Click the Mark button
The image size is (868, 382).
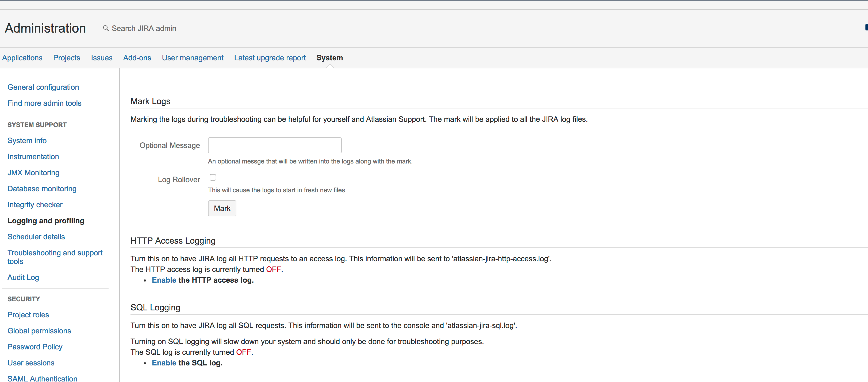tap(222, 208)
